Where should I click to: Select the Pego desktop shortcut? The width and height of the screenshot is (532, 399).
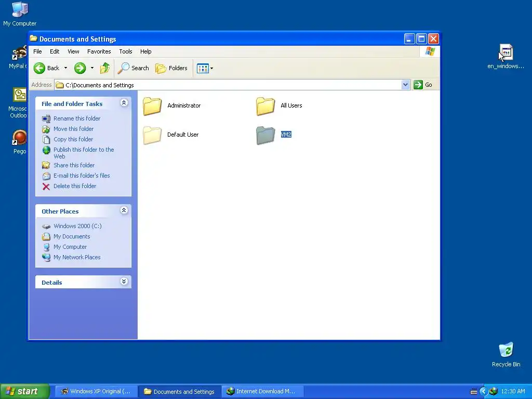[x=19, y=142]
